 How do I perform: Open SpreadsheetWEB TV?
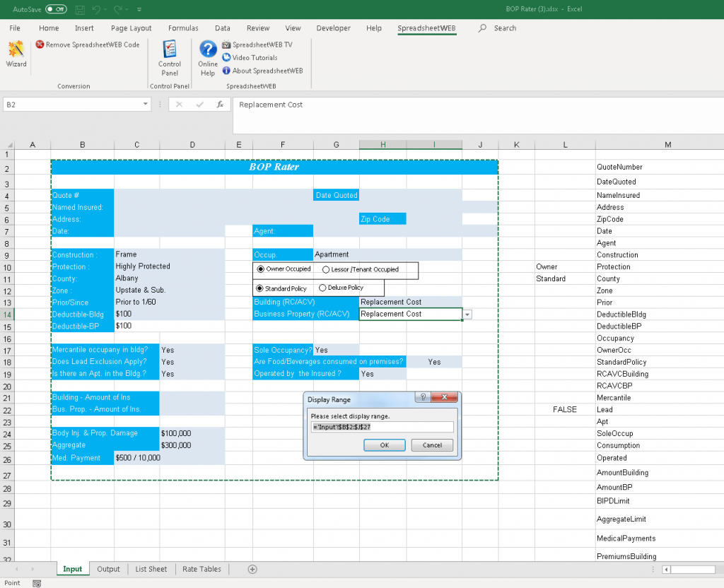tap(257, 45)
